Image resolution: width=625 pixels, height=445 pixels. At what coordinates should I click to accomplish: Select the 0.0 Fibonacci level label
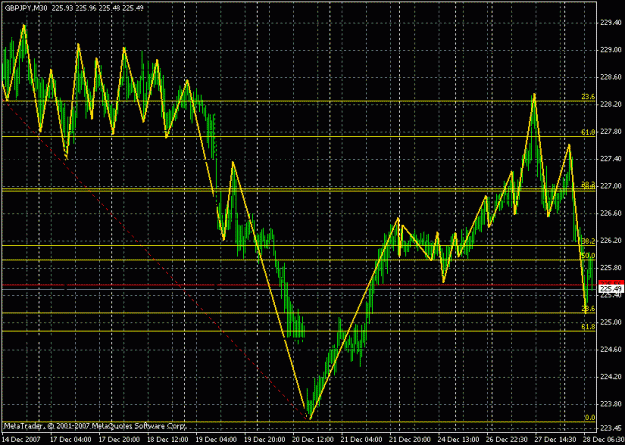[590, 417]
